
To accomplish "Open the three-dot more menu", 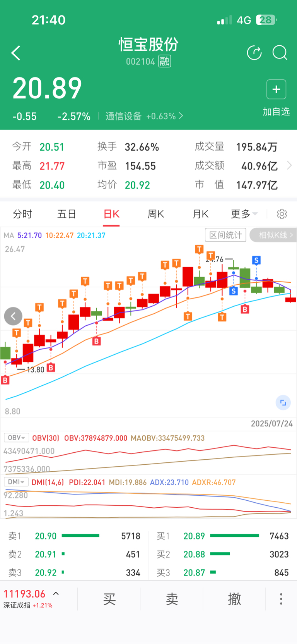I will (x=281, y=599).
